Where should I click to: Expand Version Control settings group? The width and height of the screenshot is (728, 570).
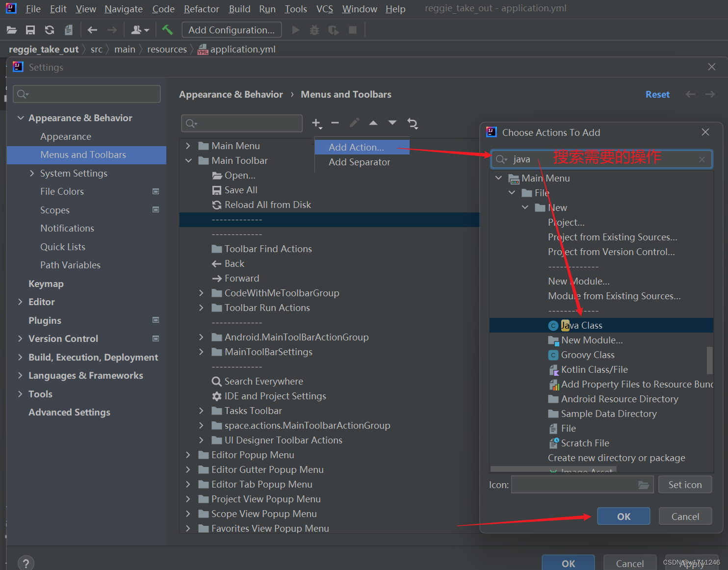point(20,338)
